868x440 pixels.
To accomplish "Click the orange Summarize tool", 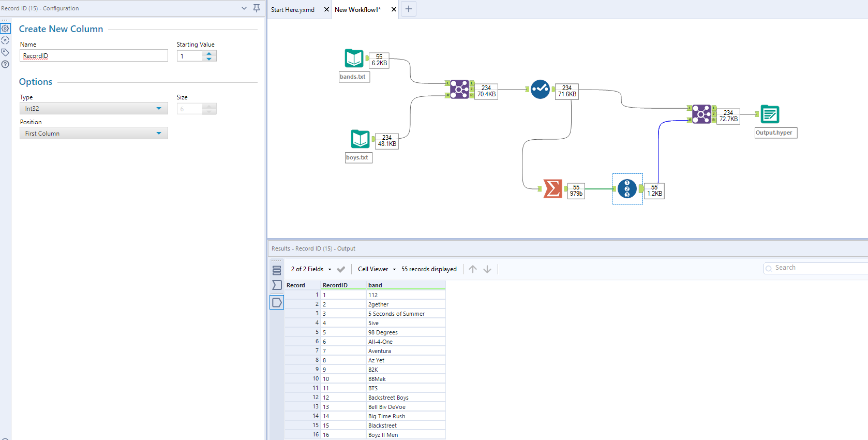I will tap(552, 188).
